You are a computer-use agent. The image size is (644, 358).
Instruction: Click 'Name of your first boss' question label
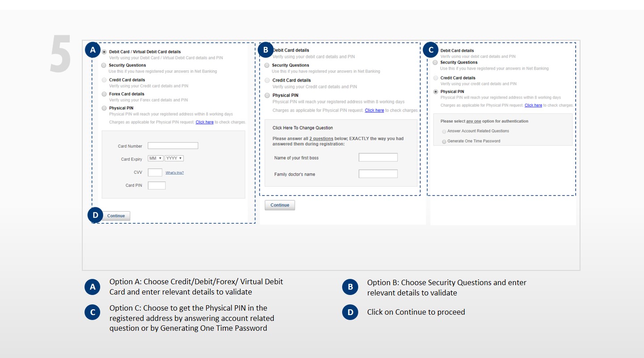coord(297,158)
